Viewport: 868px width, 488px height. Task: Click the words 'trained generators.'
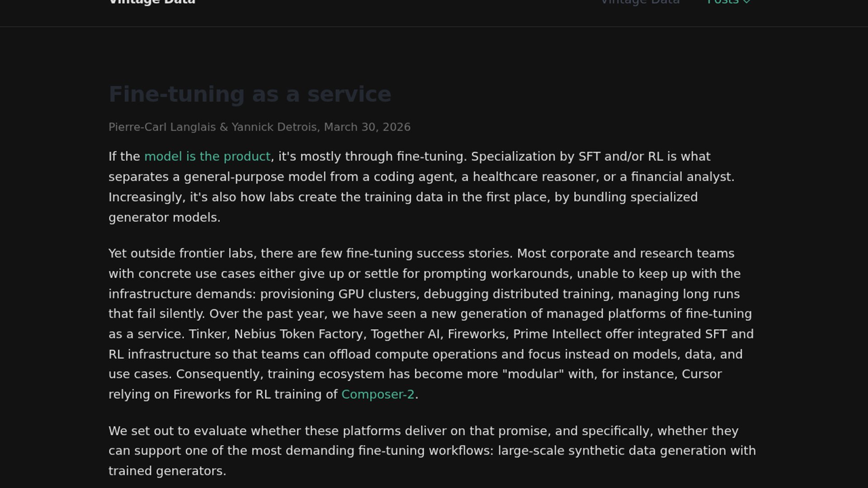167,471
